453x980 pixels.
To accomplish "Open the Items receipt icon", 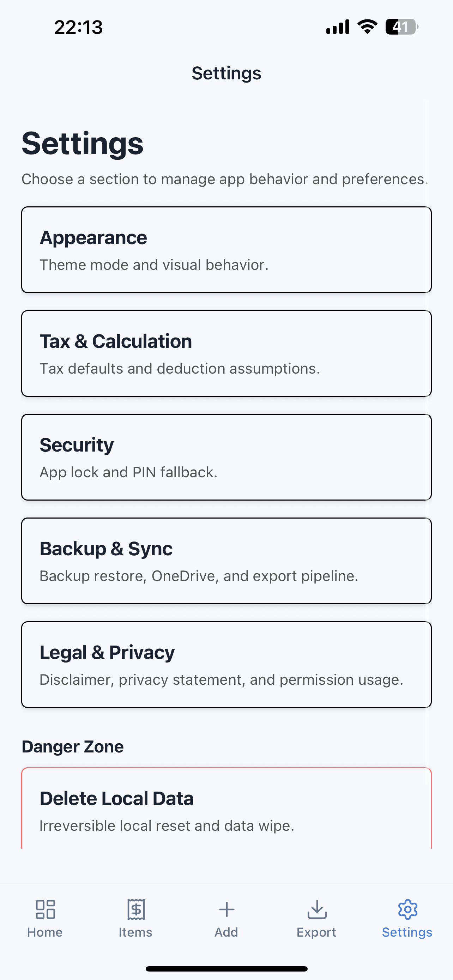I will (x=136, y=909).
